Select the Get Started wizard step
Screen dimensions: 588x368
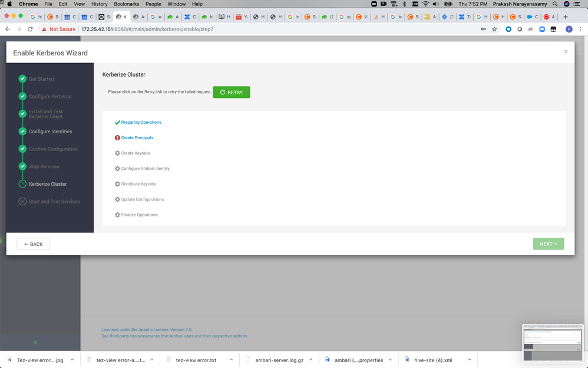click(x=41, y=79)
